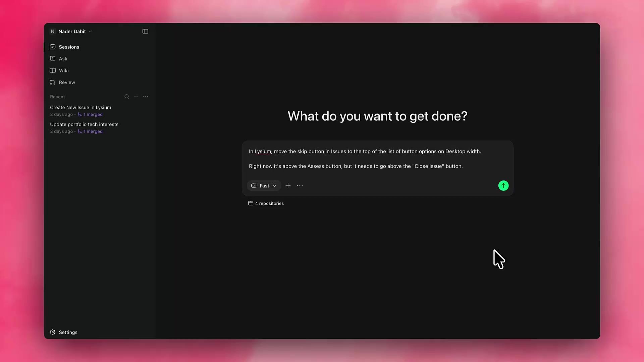Send prompt with green arrow button
This screenshot has width=644, height=362.
(x=503, y=186)
